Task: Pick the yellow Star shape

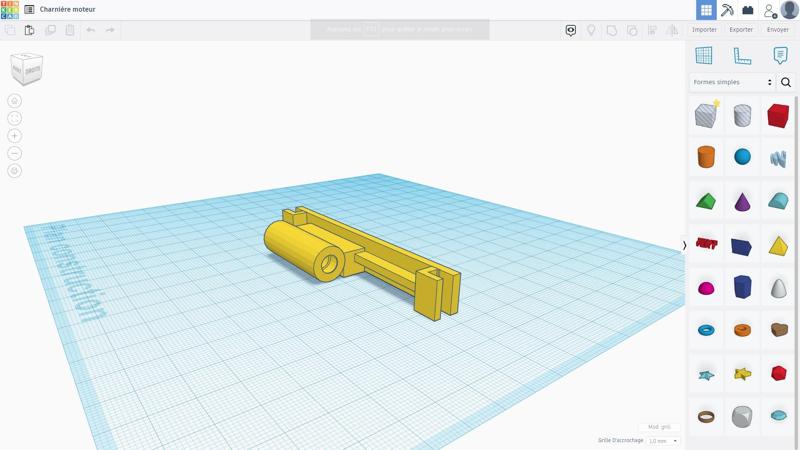Action: (x=743, y=374)
